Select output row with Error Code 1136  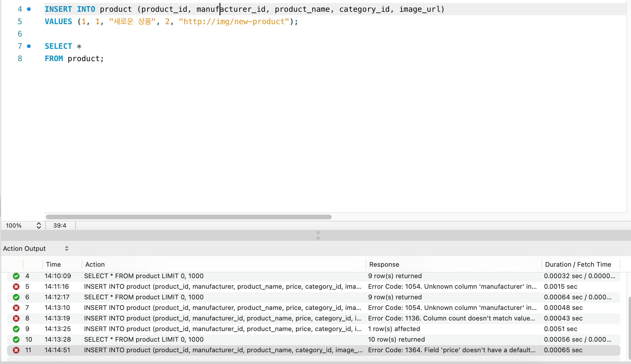pyautogui.click(x=314, y=318)
